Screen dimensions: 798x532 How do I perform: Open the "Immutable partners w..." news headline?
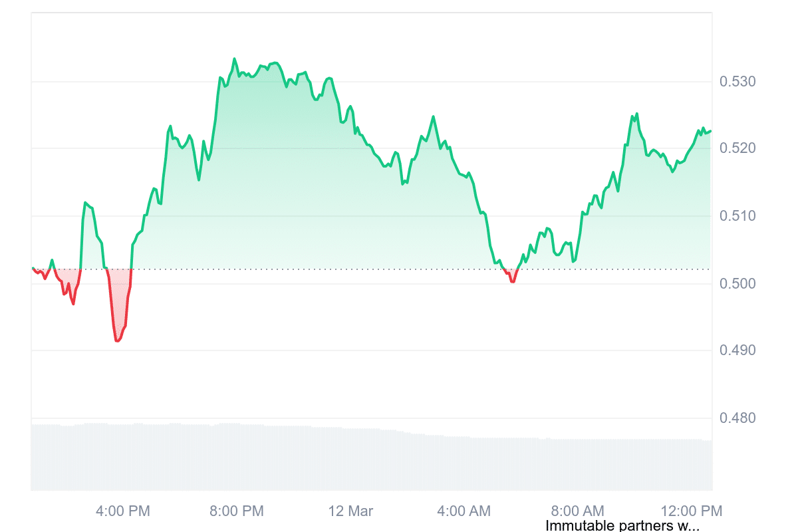tap(622, 526)
